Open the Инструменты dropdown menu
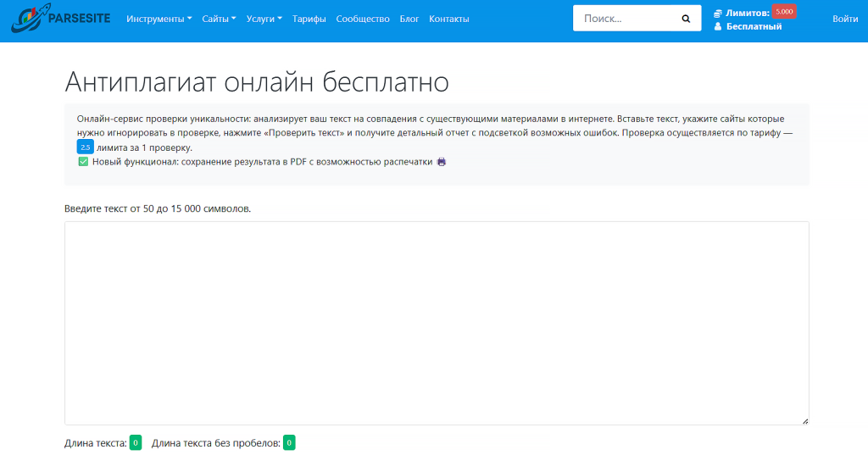Viewport: 868px width, 461px height. pos(159,19)
